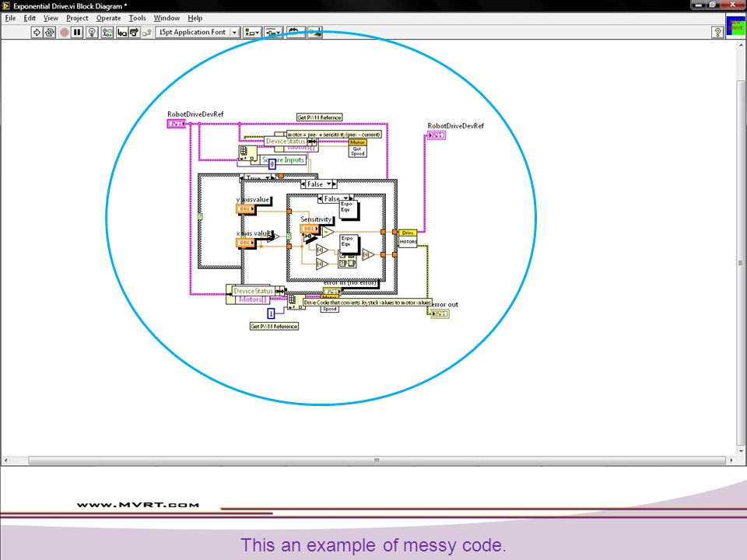Click the Square Inputs label
Screen dimensions: 747x560
click(x=283, y=160)
